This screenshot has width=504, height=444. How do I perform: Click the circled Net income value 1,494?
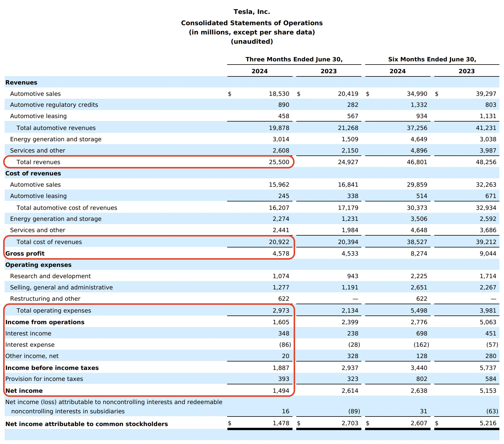[x=281, y=390]
